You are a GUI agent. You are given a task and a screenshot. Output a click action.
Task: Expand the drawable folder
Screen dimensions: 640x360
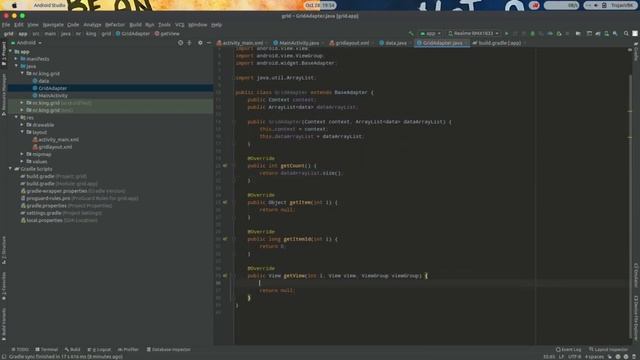coord(22,125)
